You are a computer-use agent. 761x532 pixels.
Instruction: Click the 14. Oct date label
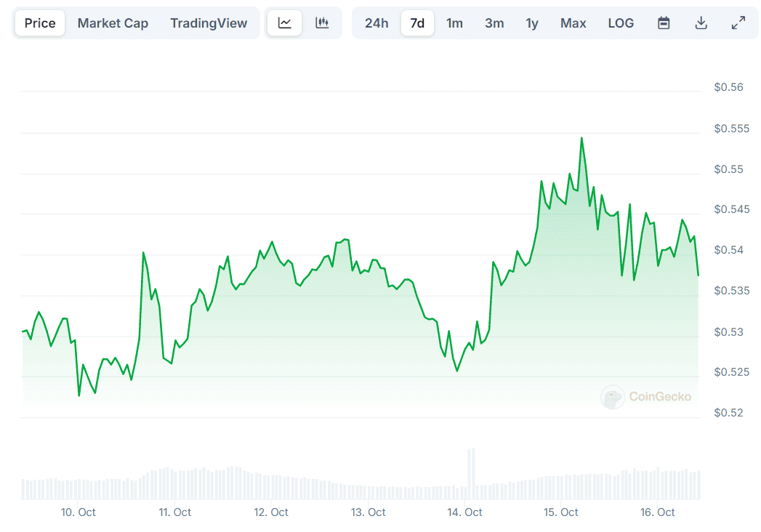[x=464, y=512]
